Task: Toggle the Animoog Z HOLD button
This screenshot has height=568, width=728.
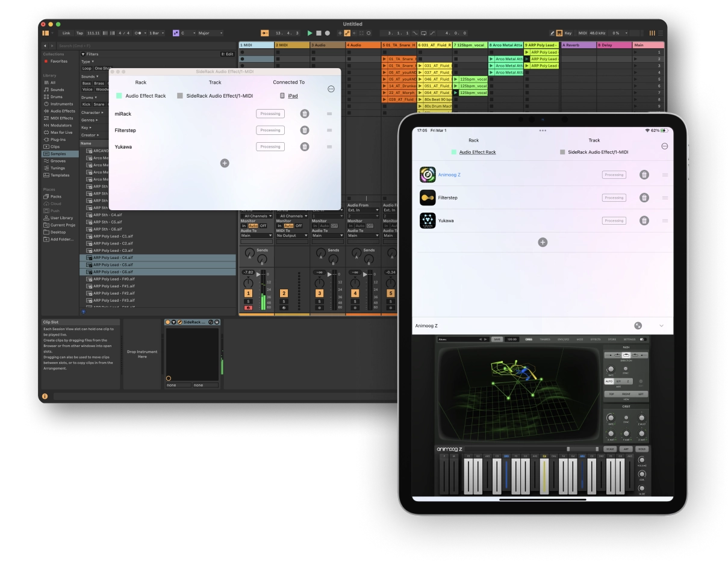Action: 641,449
